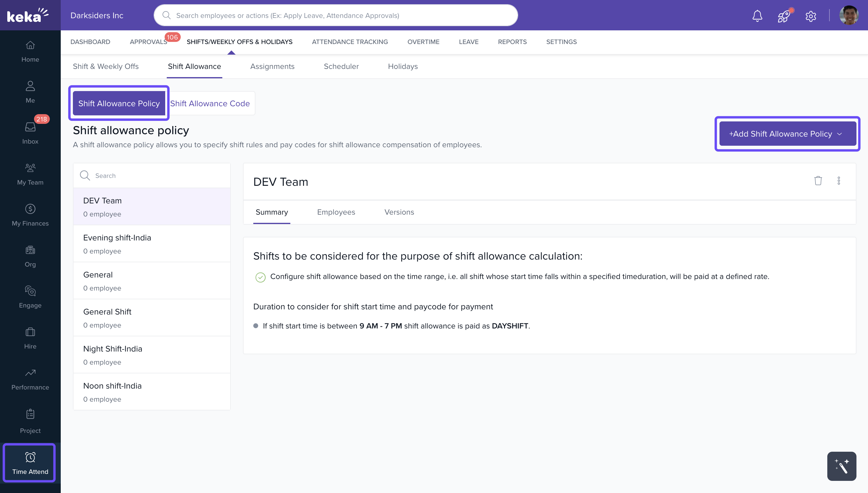Switch to the Scheduler sub-tab
The image size is (868, 493).
pyautogui.click(x=341, y=66)
